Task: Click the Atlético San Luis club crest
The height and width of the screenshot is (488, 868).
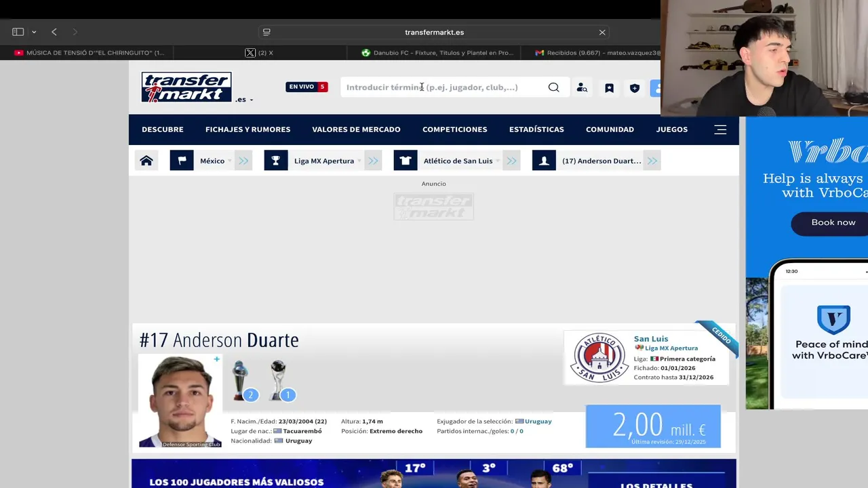Action: pos(599,358)
